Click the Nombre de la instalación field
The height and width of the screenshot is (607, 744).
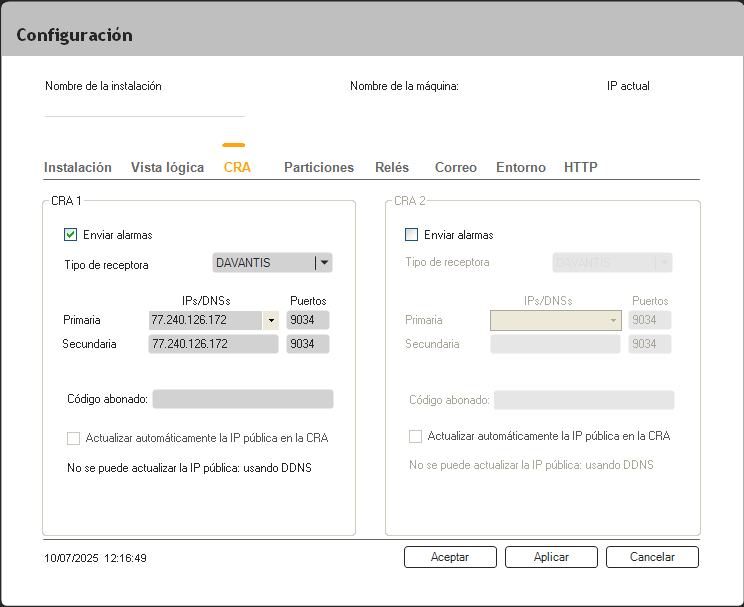click(144, 106)
